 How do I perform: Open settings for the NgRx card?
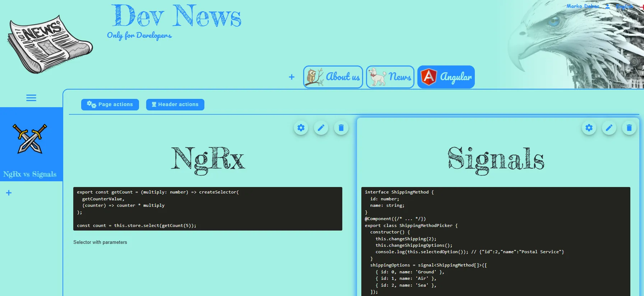click(301, 128)
